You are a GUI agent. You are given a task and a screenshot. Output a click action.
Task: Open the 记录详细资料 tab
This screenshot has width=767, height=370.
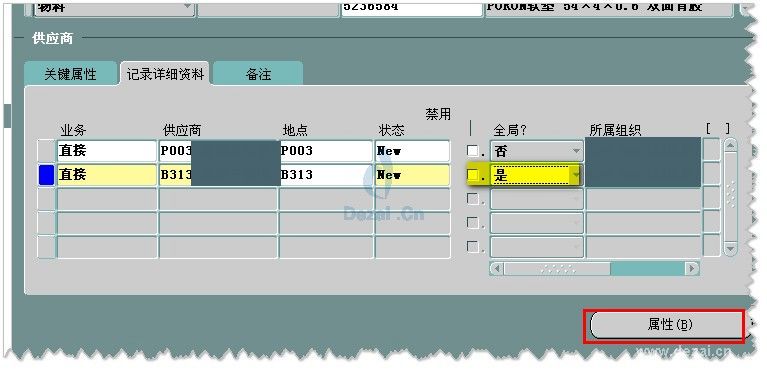tap(165, 74)
